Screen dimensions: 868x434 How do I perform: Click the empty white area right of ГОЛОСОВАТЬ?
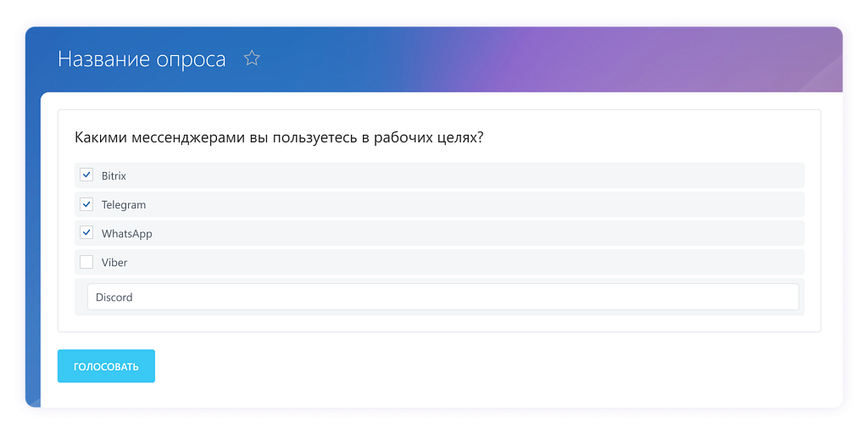coord(492,366)
